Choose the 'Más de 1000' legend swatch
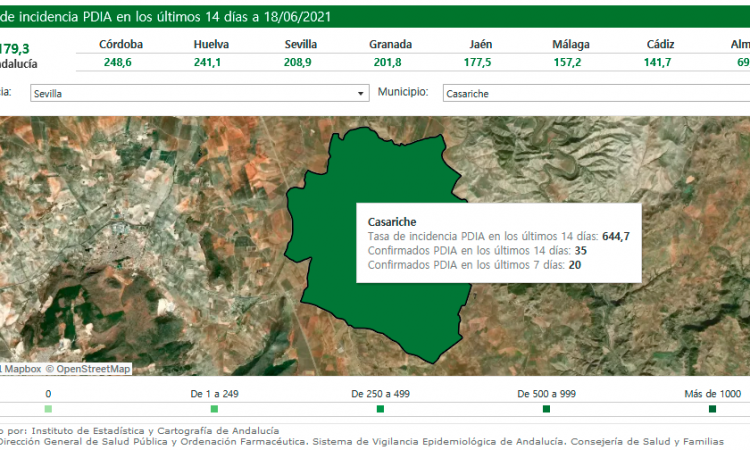Viewport: 750px width, 450px height. 712,409
